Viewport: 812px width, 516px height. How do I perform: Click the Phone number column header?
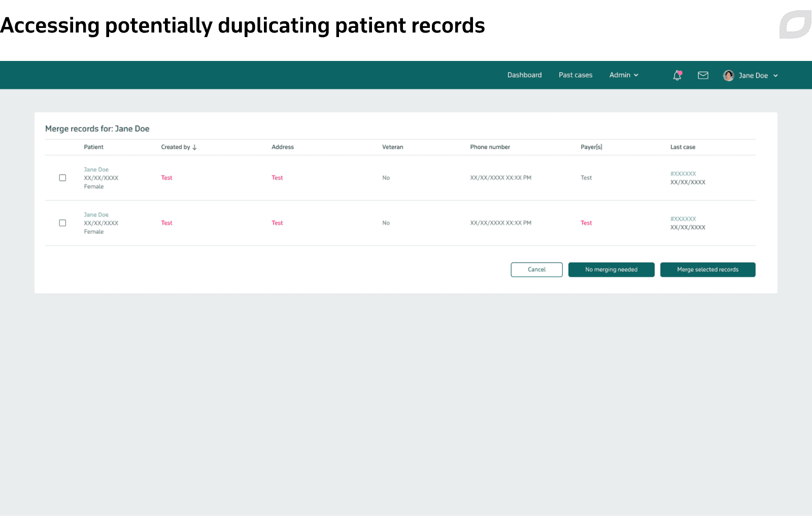(x=490, y=147)
